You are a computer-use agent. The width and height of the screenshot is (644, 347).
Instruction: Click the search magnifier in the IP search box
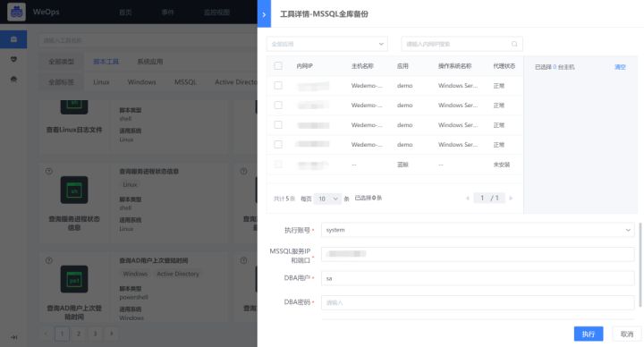pyautogui.click(x=514, y=44)
